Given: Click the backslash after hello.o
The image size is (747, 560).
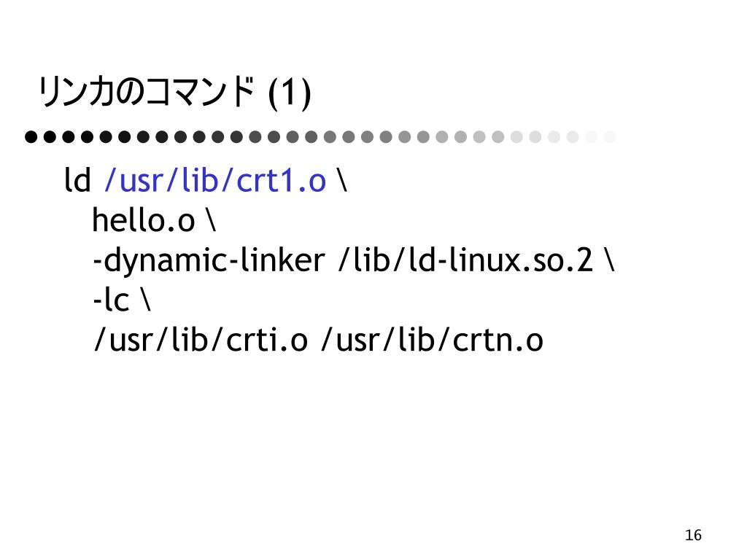Looking at the screenshot, I should click(212, 220).
